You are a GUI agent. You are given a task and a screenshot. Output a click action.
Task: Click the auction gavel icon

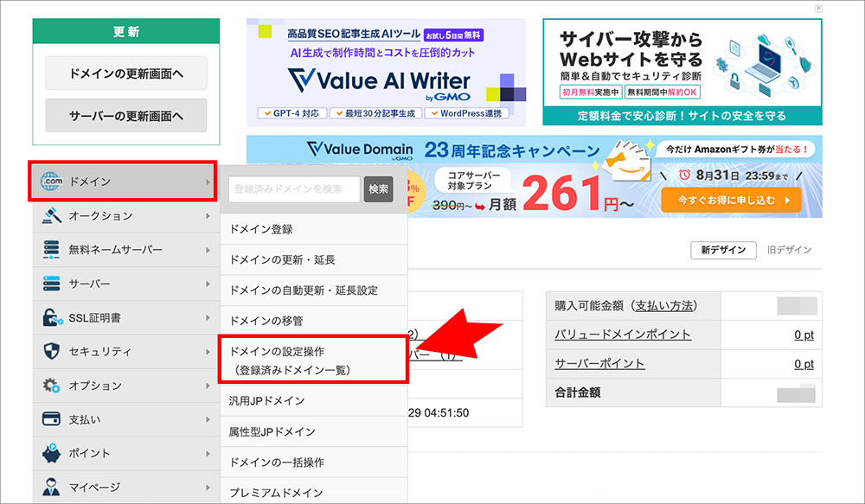tap(51, 216)
